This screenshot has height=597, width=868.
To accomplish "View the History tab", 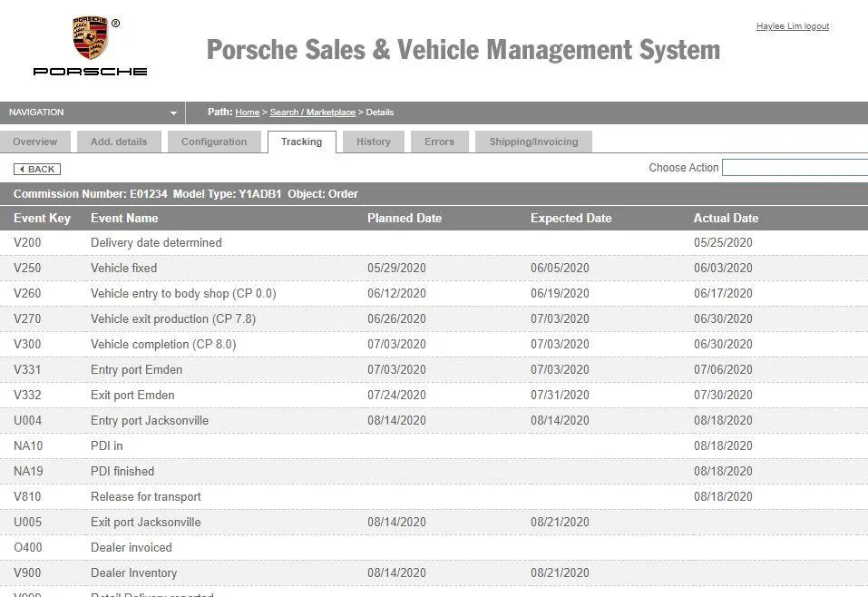I will pyautogui.click(x=374, y=142).
